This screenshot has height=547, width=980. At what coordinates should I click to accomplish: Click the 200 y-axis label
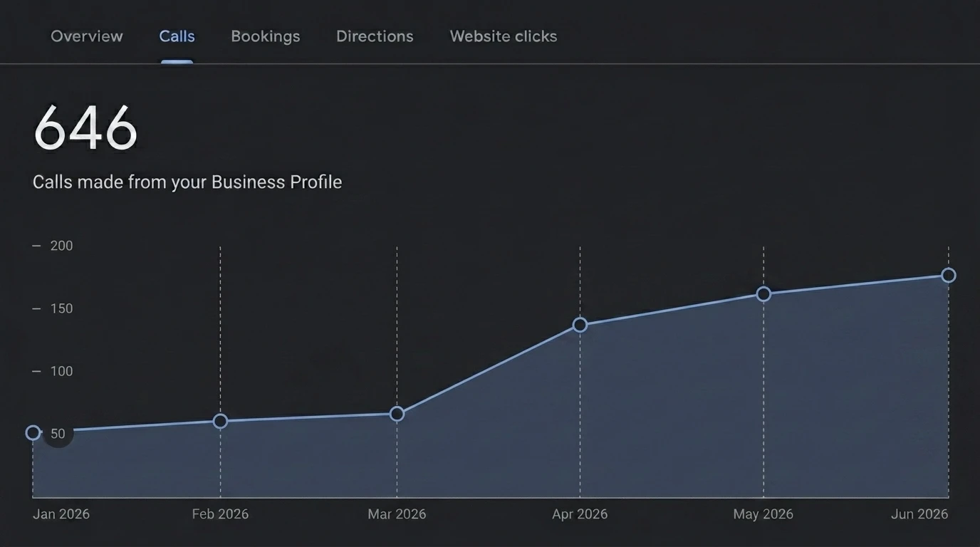[62, 246]
